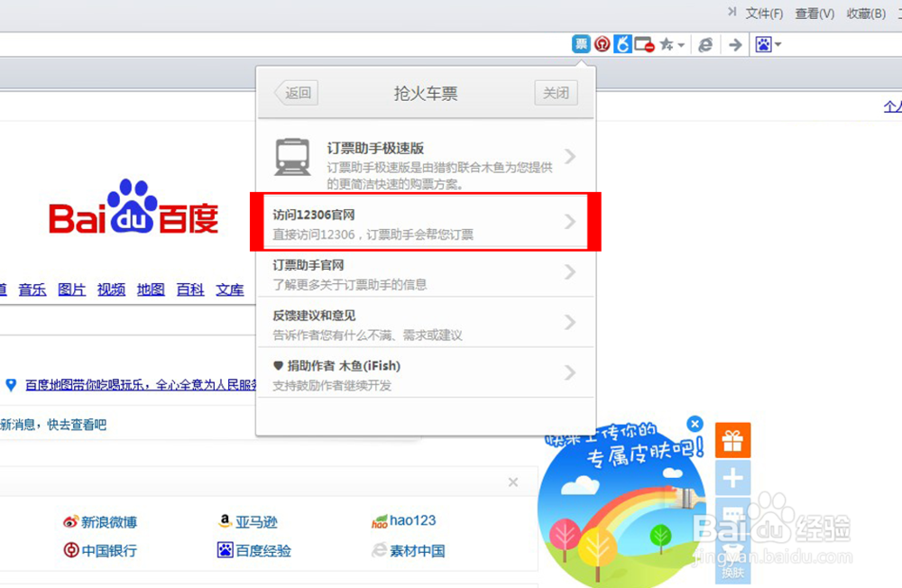Open the 收藏(B) menu
The width and height of the screenshot is (902, 588).
click(866, 14)
